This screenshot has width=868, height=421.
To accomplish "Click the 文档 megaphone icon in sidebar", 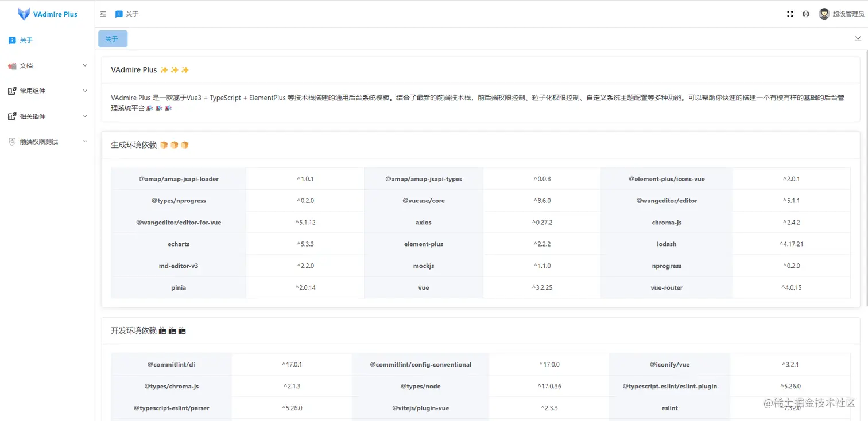I will [x=12, y=66].
